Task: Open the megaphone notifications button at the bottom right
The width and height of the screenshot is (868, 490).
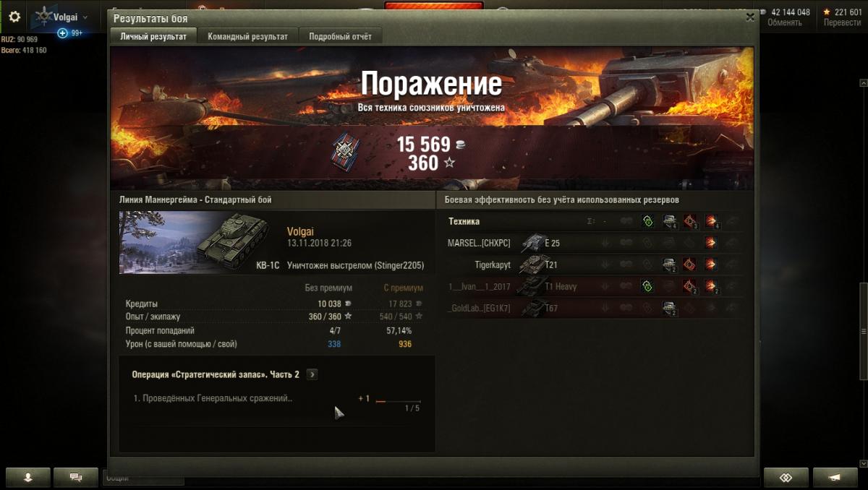Action: (835, 478)
